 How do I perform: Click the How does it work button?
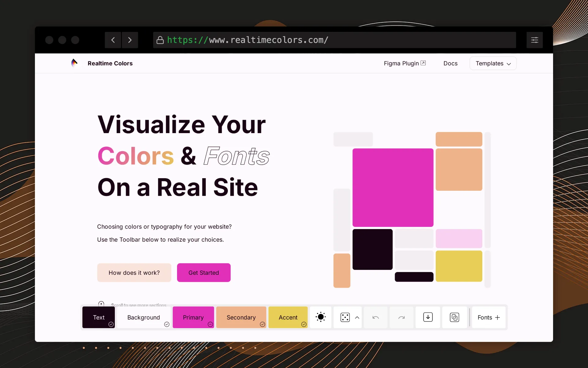(134, 272)
